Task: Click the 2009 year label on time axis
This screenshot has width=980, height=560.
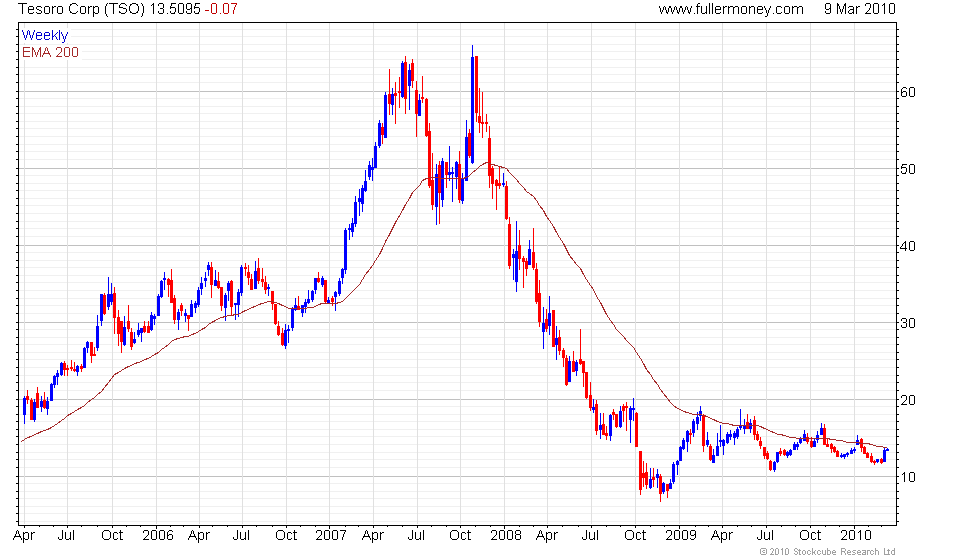Action: click(x=681, y=535)
